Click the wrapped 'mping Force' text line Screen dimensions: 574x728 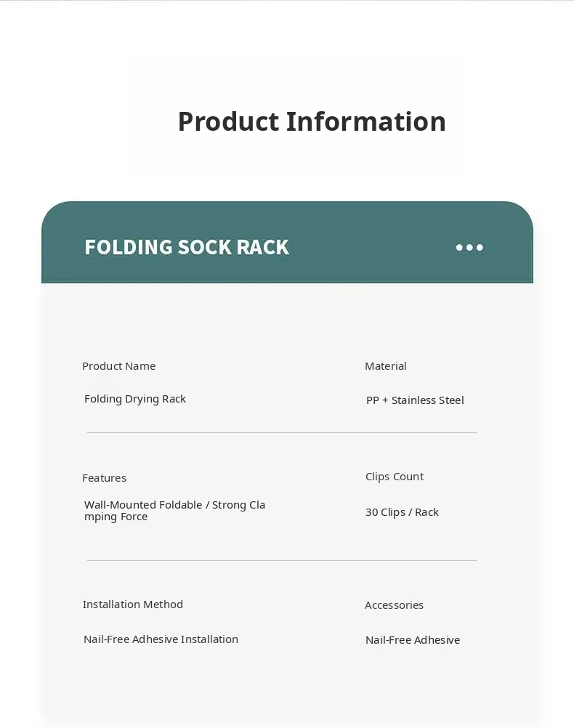click(116, 517)
